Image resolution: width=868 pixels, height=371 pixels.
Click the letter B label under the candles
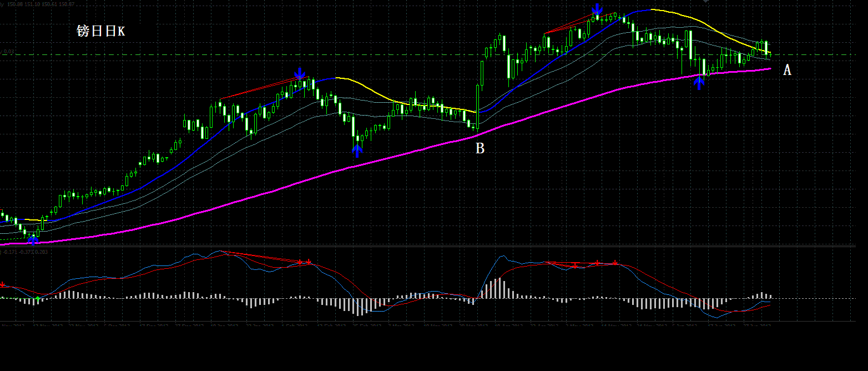(480, 148)
